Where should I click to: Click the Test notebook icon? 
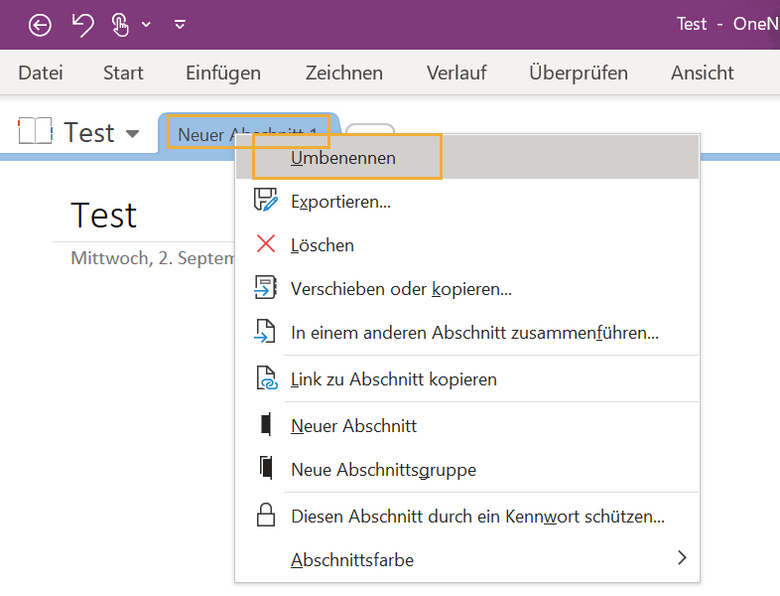[35, 131]
